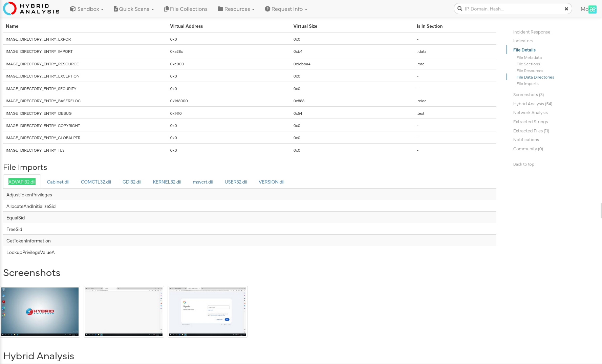
Task: Open the GDI32.dll imports tab
Action: pyautogui.click(x=132, y=182)
